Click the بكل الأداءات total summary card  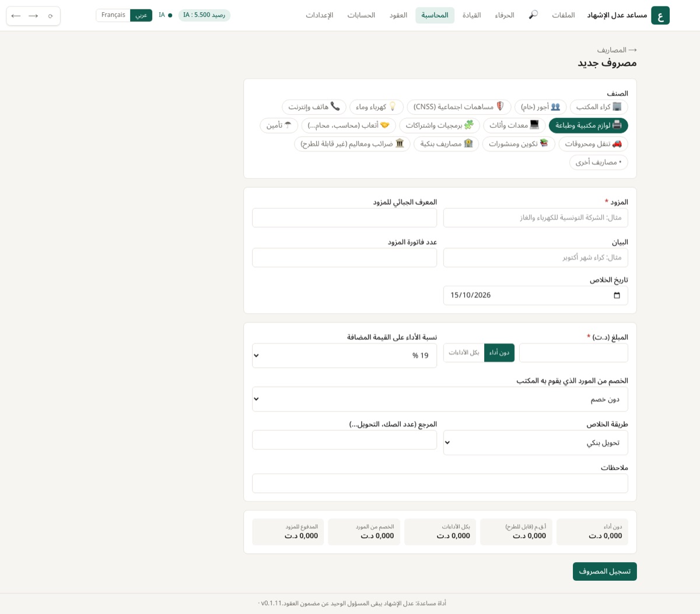pyautogui.click(x=440, y=532)
